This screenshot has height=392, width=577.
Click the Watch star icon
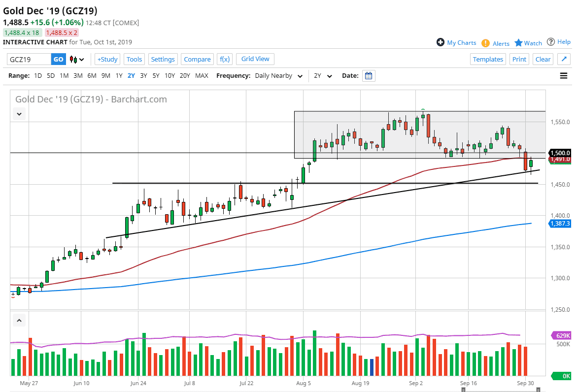click(518, 43)
